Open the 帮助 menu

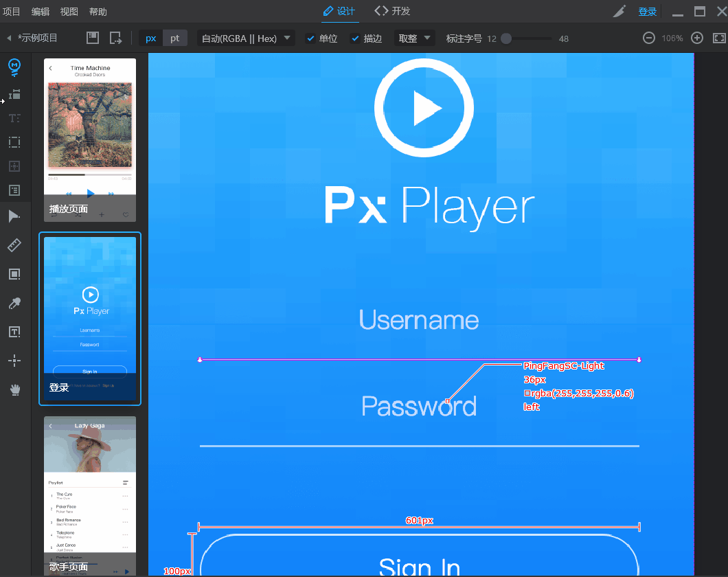[98, 12]
